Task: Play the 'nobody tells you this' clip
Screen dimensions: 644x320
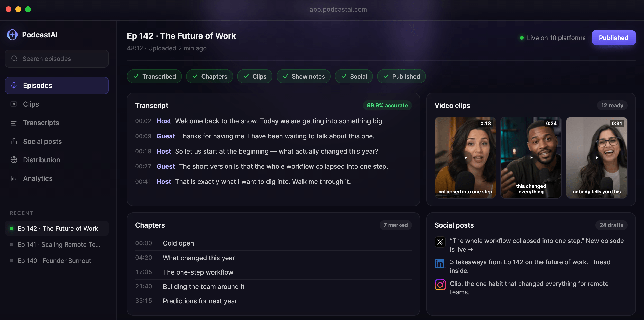Action: [x=597, y=157]
